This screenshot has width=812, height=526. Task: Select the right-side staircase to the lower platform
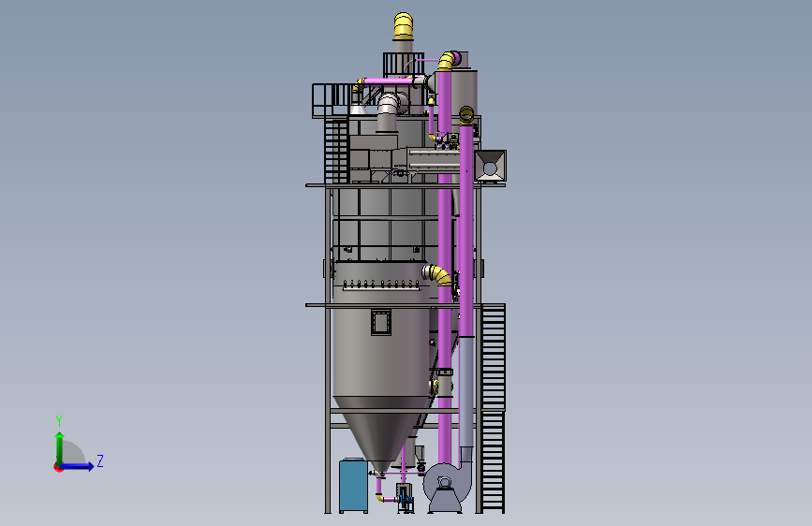tap(493, 408)
